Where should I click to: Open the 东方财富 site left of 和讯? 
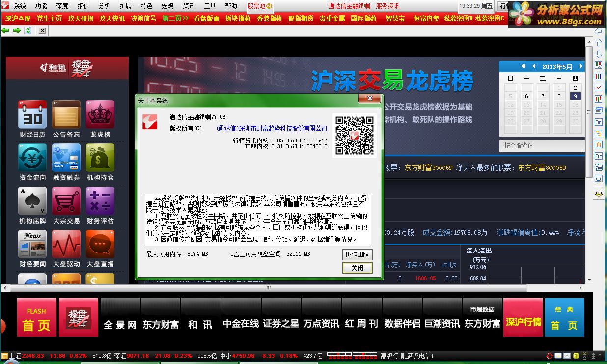[161, 317]
